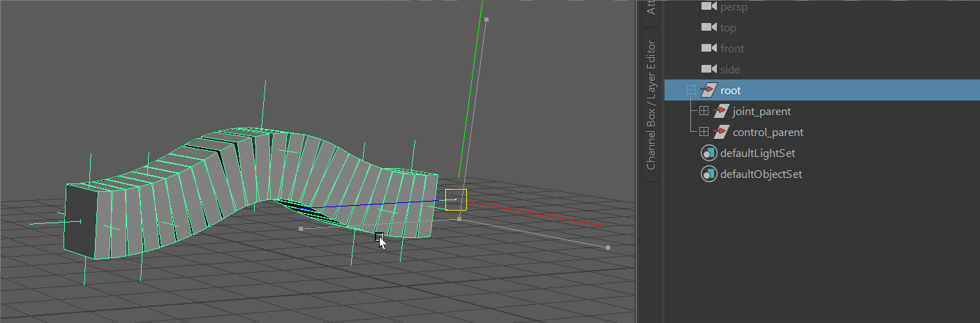Click the side camera icon

point(709,69)
